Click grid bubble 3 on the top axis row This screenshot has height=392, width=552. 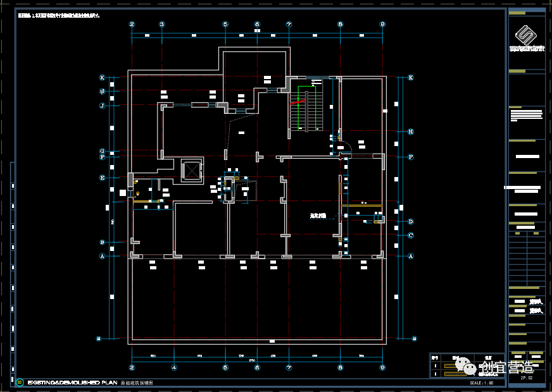point(162,24)
